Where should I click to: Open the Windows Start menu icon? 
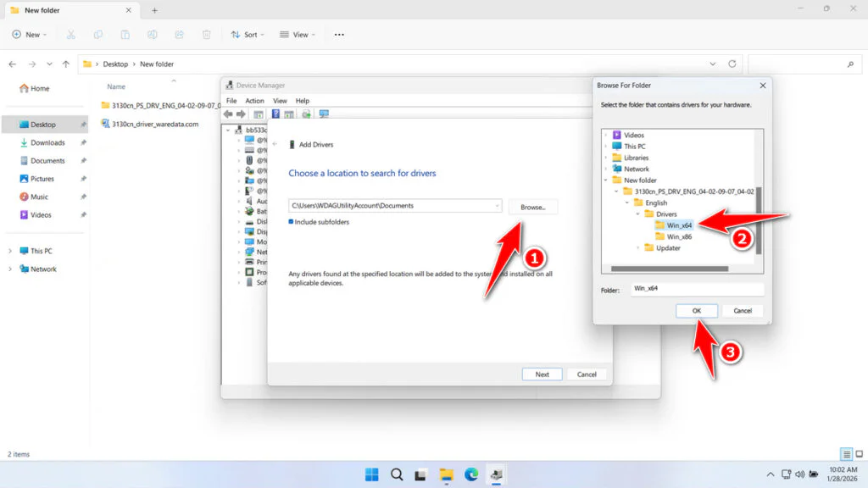pos(372,474)
